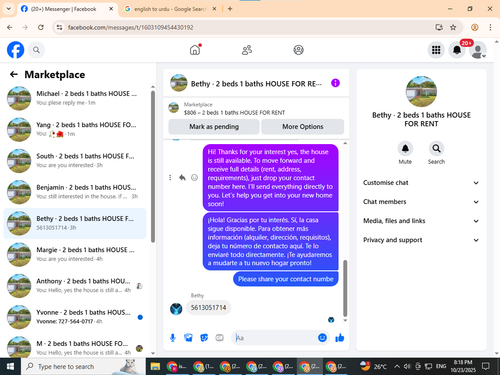The image size is (500, 375).
Task: Choose a sticker icon in composer
Action: click(x=204, y=338)
